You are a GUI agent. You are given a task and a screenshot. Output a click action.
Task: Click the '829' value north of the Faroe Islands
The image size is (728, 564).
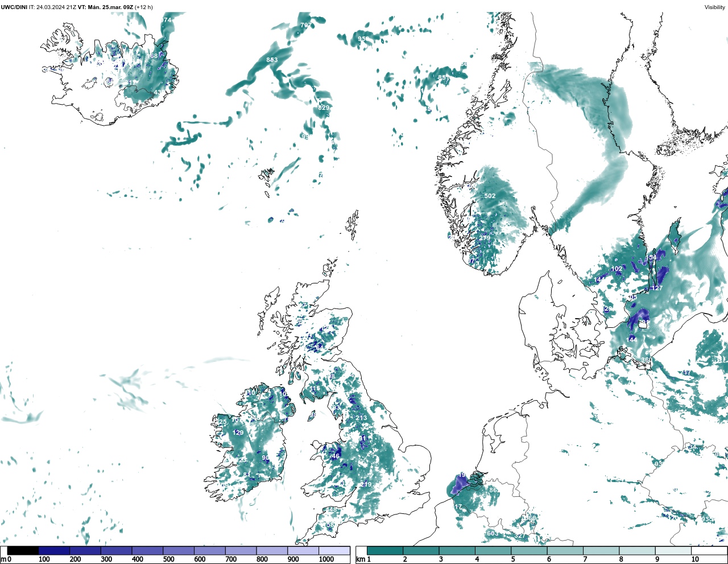click(x=324, y=108)
